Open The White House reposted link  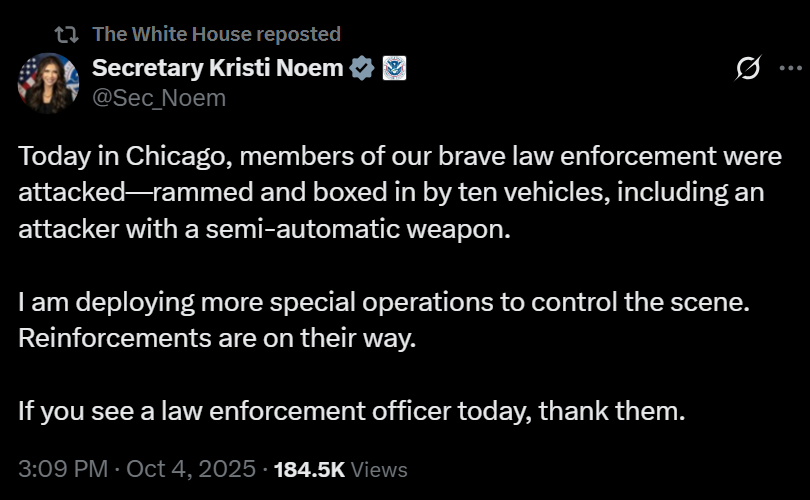tap(216, 34)
